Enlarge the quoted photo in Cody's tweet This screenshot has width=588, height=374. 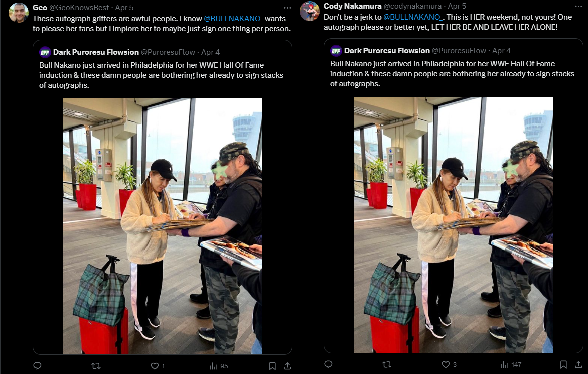454,225
